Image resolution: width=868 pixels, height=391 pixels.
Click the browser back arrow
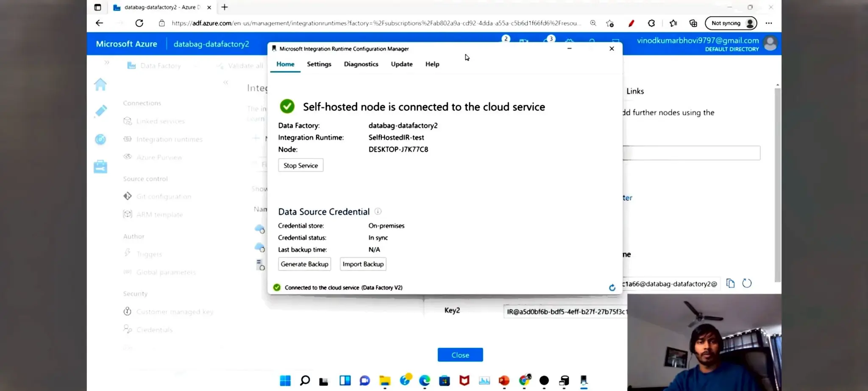tap(99, 23)
